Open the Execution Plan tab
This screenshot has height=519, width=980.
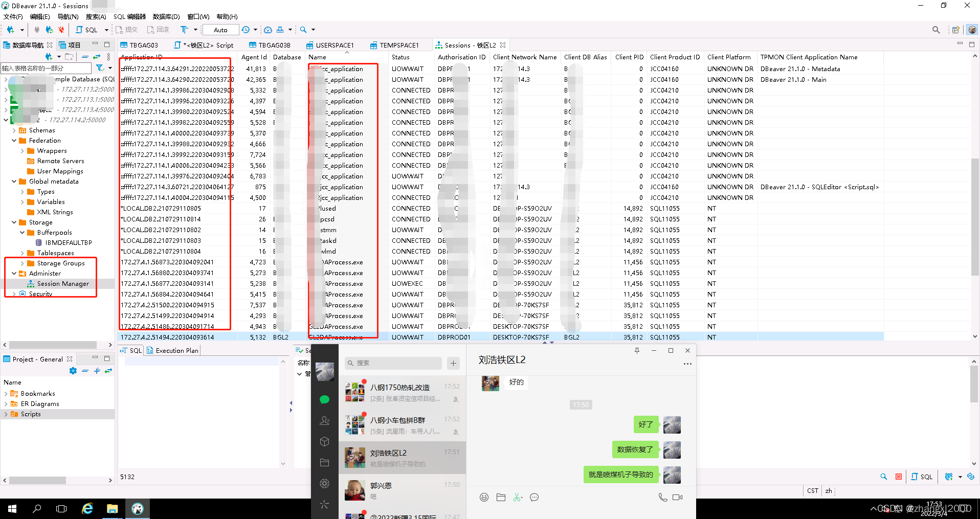coord(172,350)
